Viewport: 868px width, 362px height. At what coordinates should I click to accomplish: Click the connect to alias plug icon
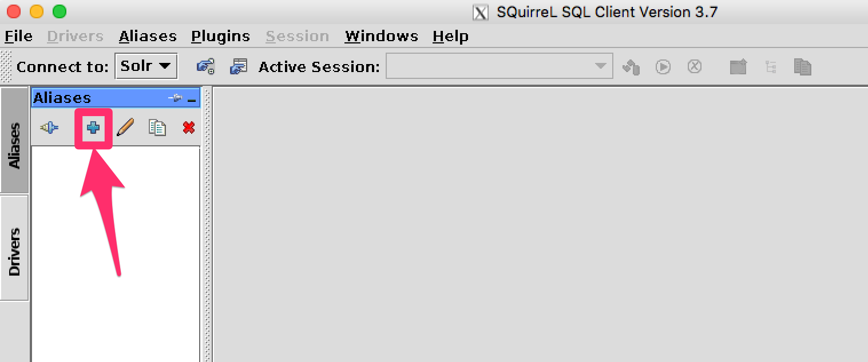point(49,128)
